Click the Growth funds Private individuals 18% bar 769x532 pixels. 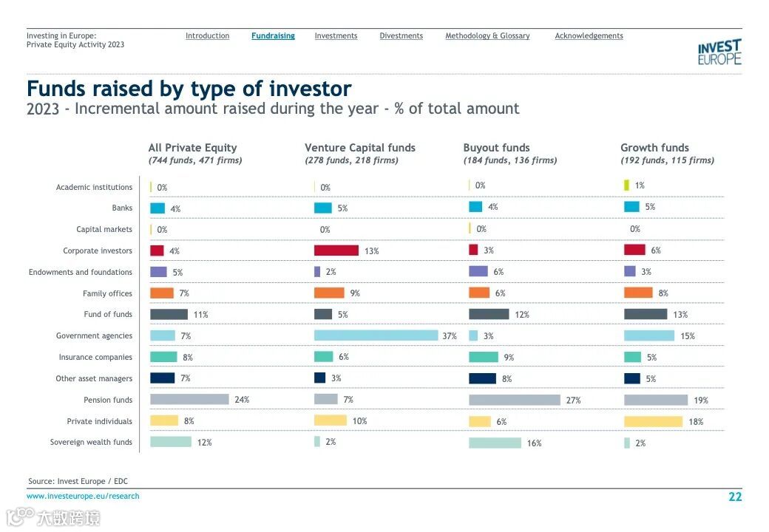(653, 421)
